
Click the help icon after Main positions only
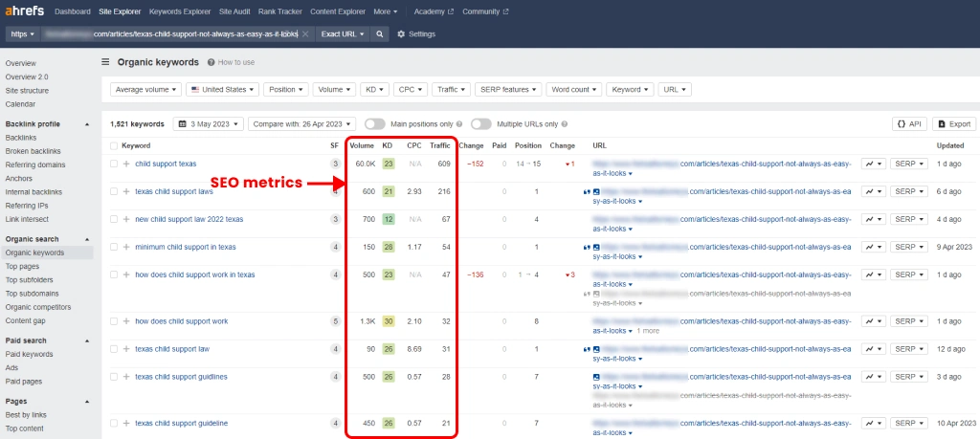[459, 124]
